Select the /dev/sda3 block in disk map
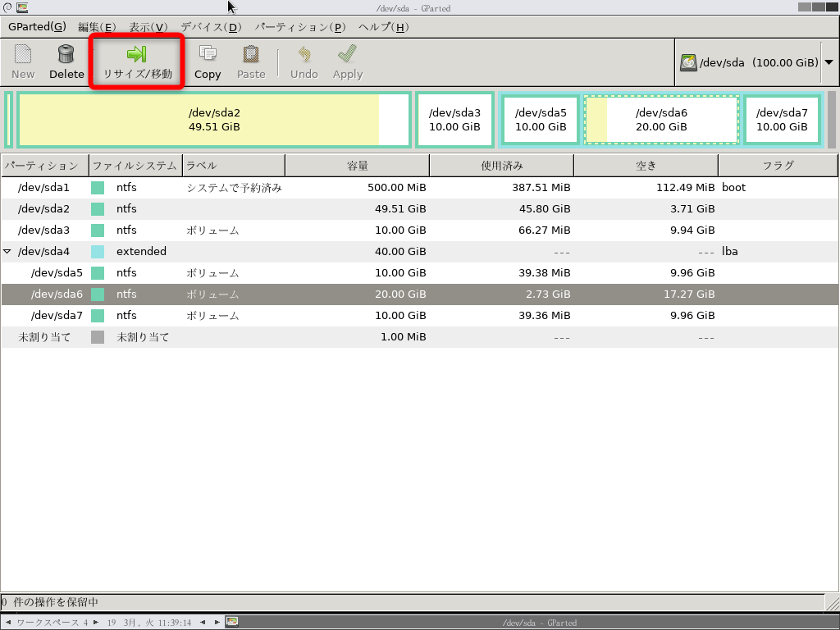The height and width of the screenshot is (630, 840). pyautogui.click(x=454, y=120)
